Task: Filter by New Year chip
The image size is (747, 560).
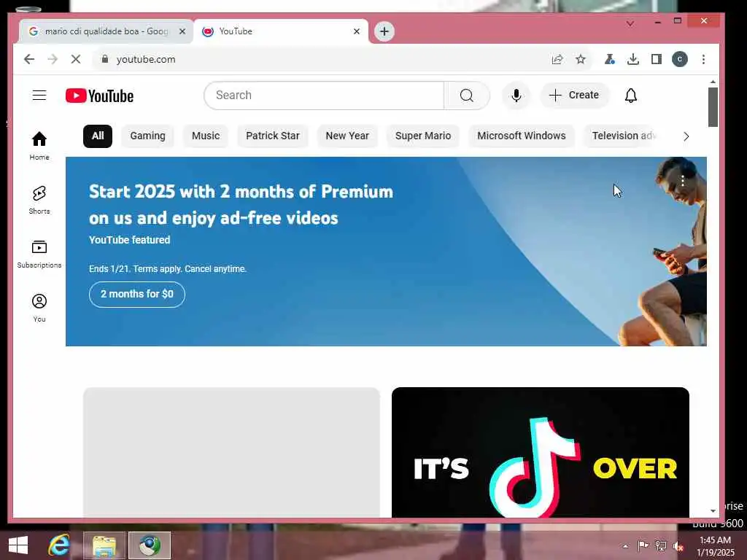Action: tap(347, 136)
